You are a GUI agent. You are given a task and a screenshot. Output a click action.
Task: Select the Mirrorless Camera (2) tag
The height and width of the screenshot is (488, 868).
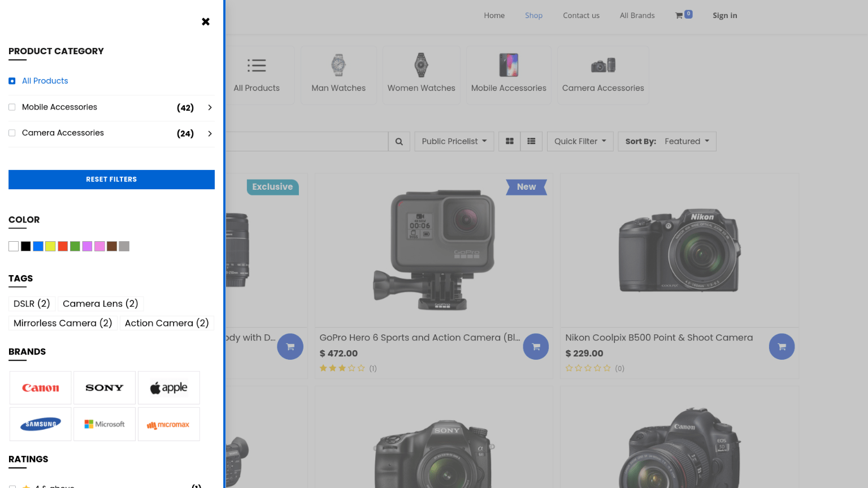63,323
